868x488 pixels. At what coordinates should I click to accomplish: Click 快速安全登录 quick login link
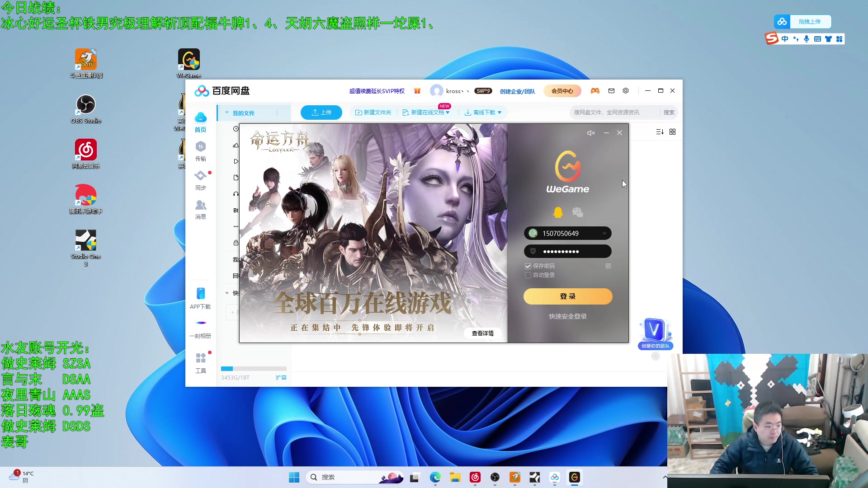567,316
